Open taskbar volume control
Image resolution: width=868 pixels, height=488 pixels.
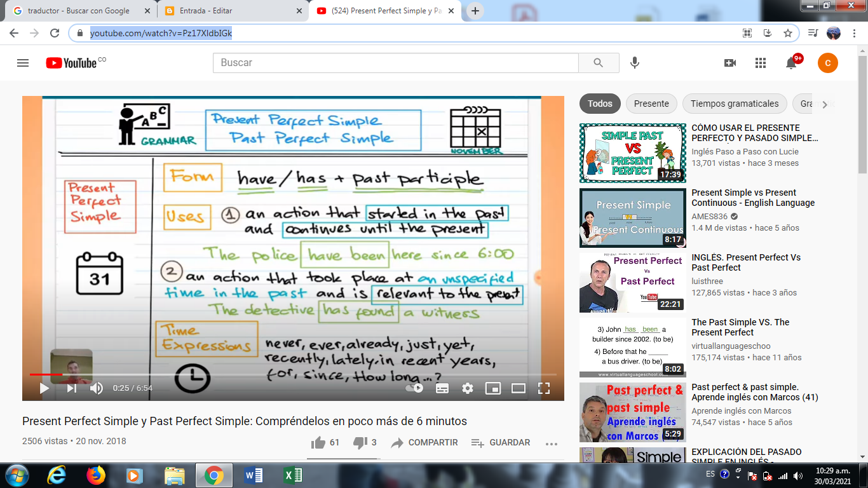coord(797,475)
